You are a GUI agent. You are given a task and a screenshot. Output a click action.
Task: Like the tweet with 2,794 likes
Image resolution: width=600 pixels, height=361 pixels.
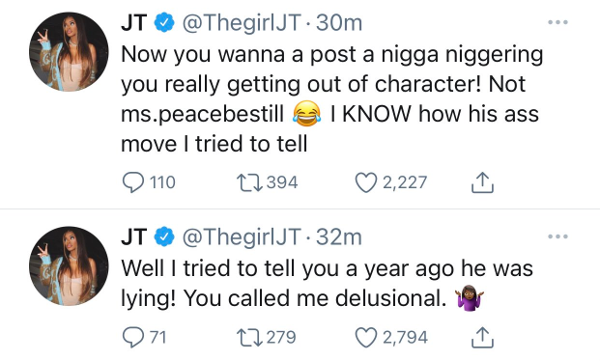366,338
